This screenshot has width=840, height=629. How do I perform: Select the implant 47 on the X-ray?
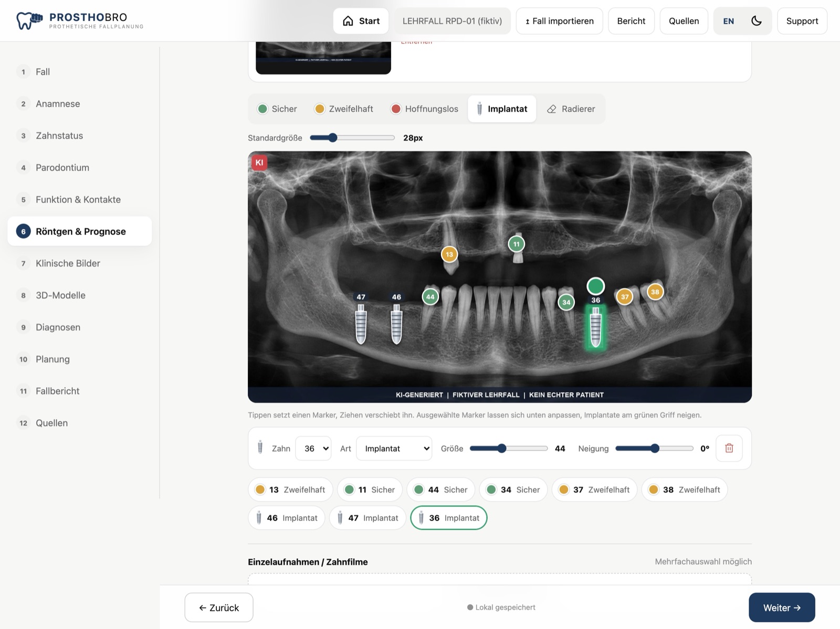(x=361, y=324)
